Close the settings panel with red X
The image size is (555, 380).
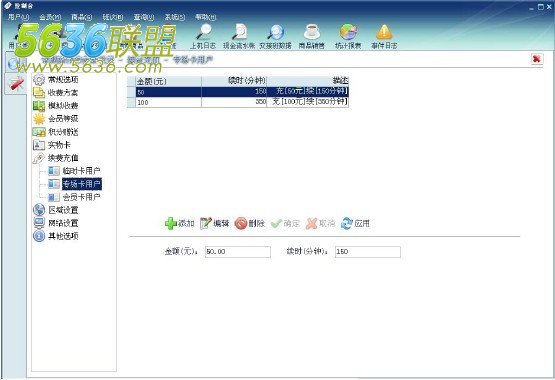(x=537, y=59)
